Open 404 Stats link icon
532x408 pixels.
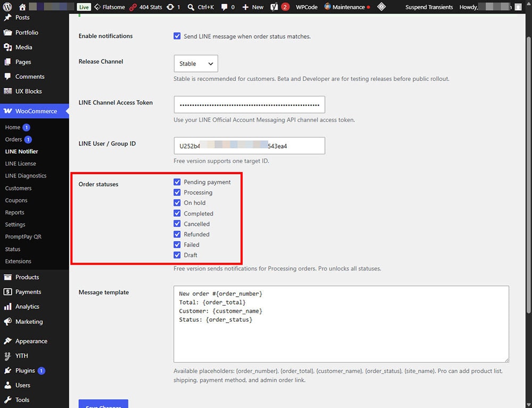(134, 7)
